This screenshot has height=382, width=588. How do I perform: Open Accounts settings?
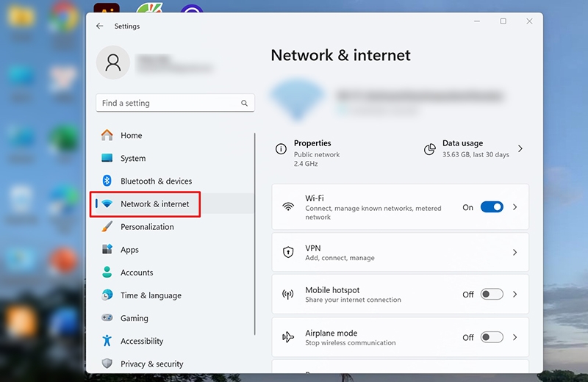[175, 273]
